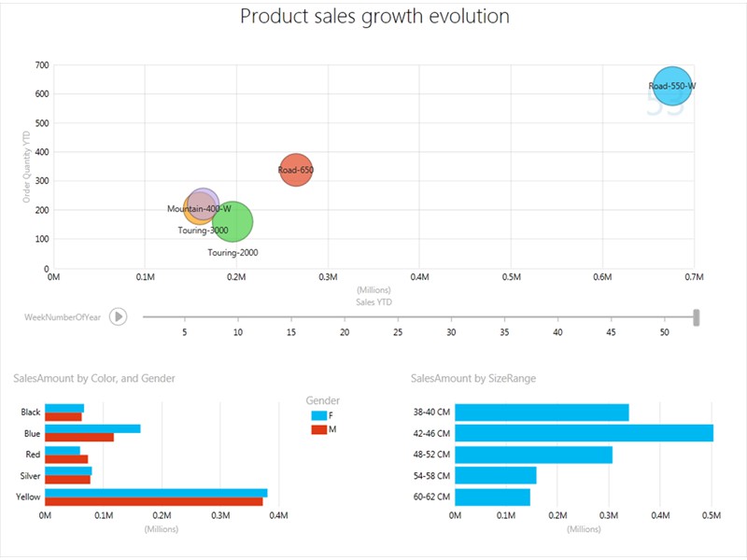
Task: Click the 60-62 CM axis label
Action: (431, 497)
